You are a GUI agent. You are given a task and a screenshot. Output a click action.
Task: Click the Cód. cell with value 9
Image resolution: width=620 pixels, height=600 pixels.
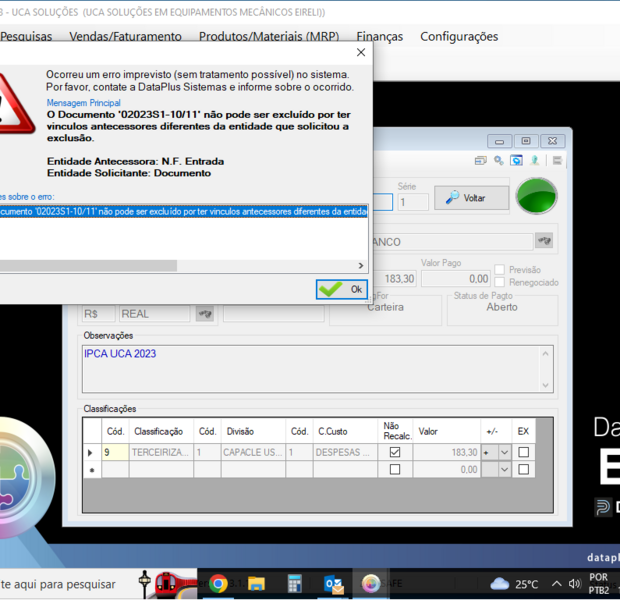click(x=115, y=452)
